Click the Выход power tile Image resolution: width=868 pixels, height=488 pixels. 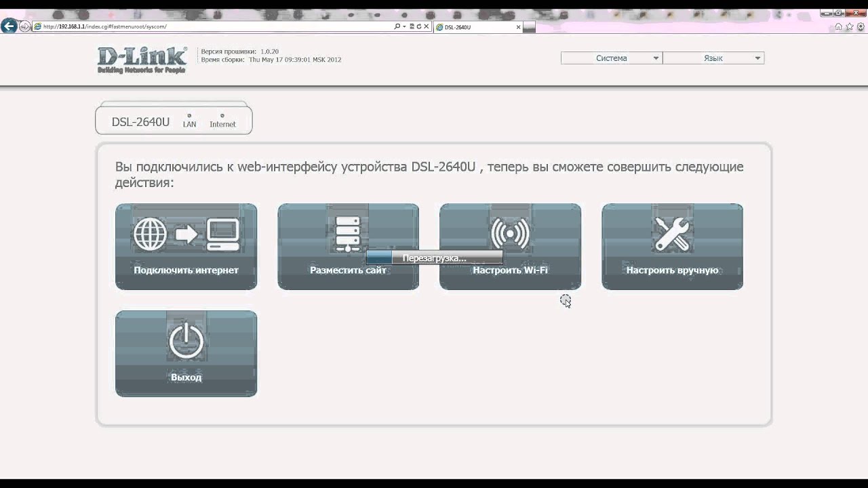[x=186, y=354]
